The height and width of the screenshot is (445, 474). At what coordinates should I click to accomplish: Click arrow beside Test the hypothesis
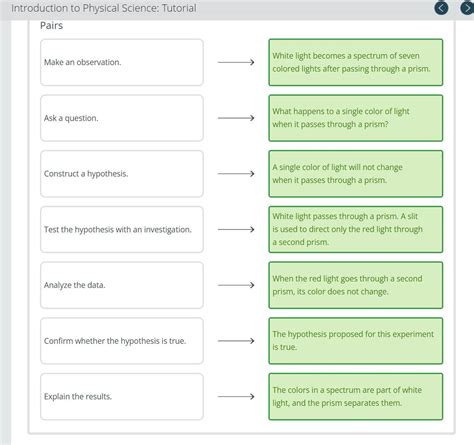(236, 229)
